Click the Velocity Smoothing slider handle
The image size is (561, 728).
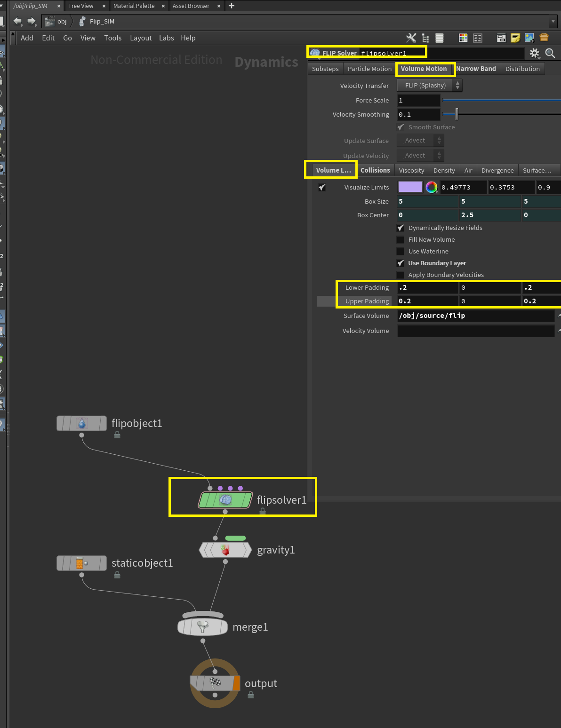(457, 114)
